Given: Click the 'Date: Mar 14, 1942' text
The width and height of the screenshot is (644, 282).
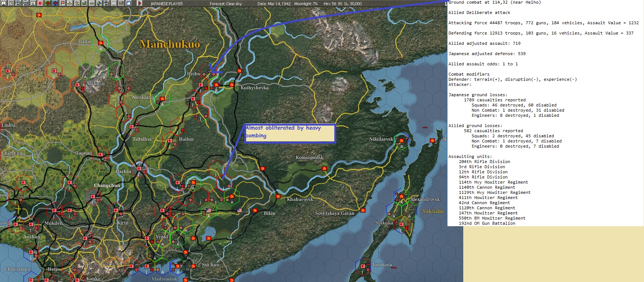Looking at the screenshot, I should pos(274,4).
